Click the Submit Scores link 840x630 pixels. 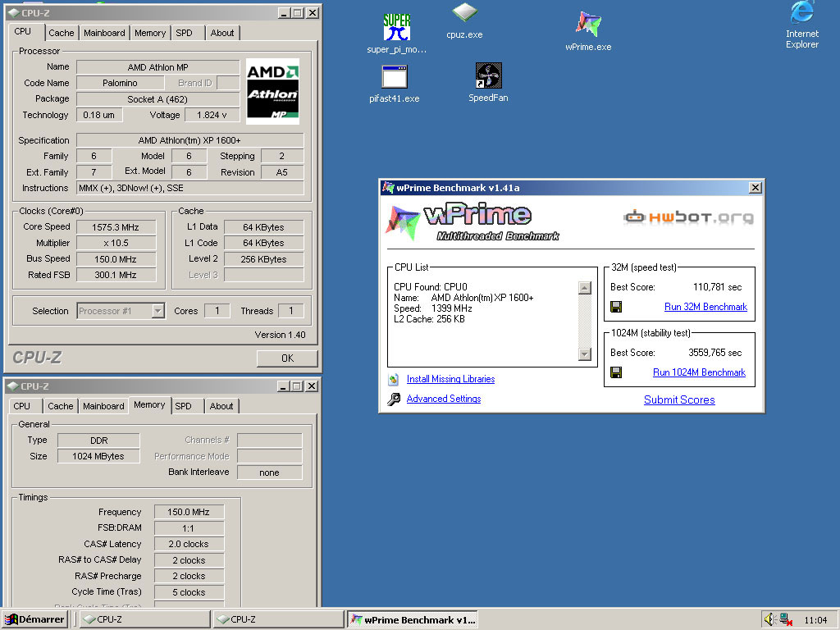point(679,399)
